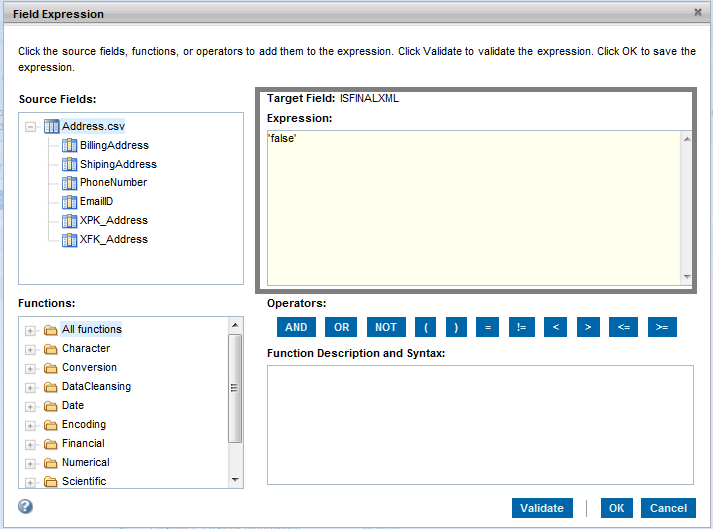
Task: Select the PhoneNumber source field
Action: 113,183
